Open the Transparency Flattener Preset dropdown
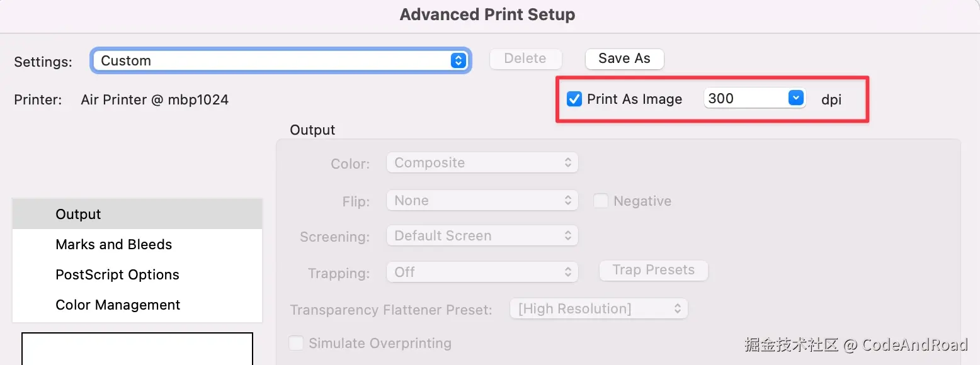 pos(598,309)
